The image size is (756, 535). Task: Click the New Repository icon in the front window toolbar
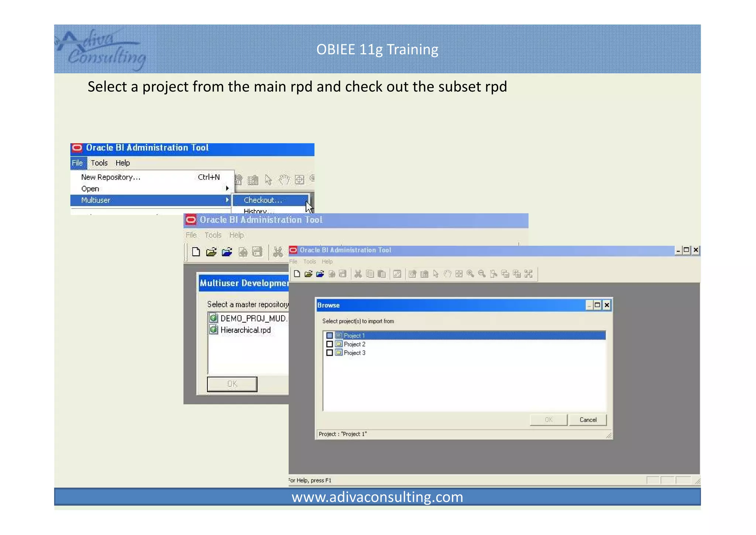[x=297, y=274]
